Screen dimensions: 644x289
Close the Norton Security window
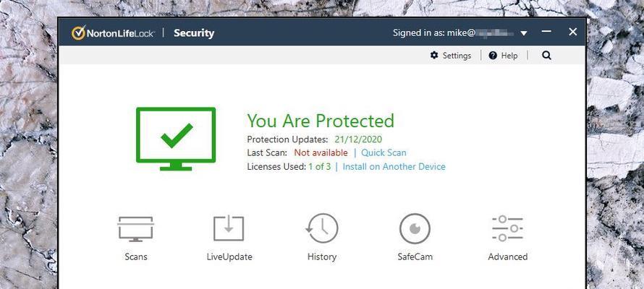(573, 32)
